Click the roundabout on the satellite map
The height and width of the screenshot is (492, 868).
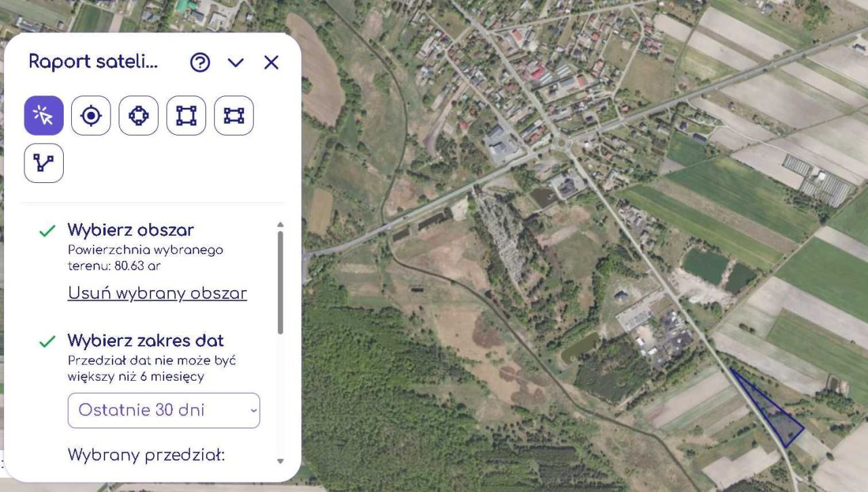pos(562,142)
